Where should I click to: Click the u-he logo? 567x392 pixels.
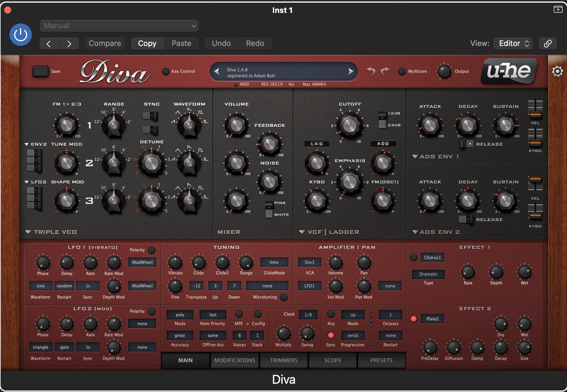coord(509,71)
